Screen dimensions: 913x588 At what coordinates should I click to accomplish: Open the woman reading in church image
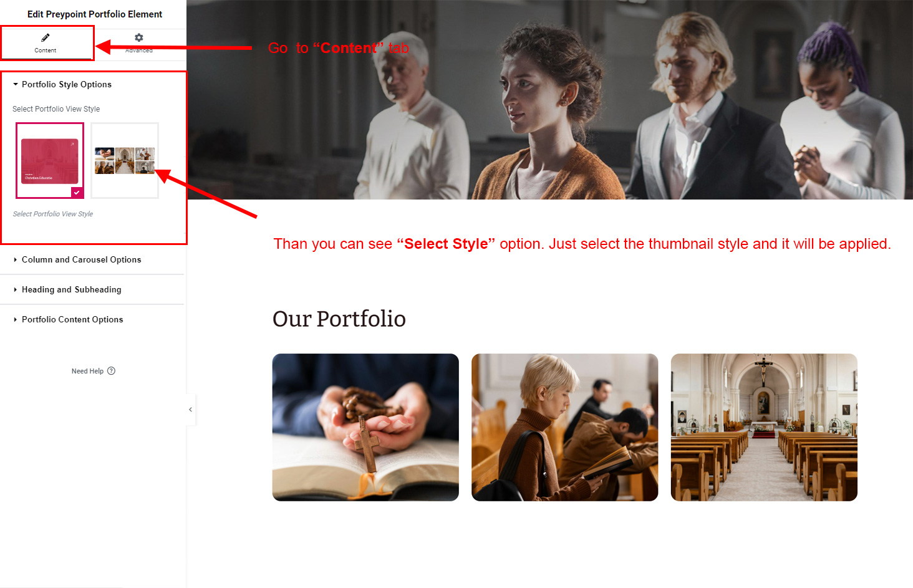click(x=564, y=427)
